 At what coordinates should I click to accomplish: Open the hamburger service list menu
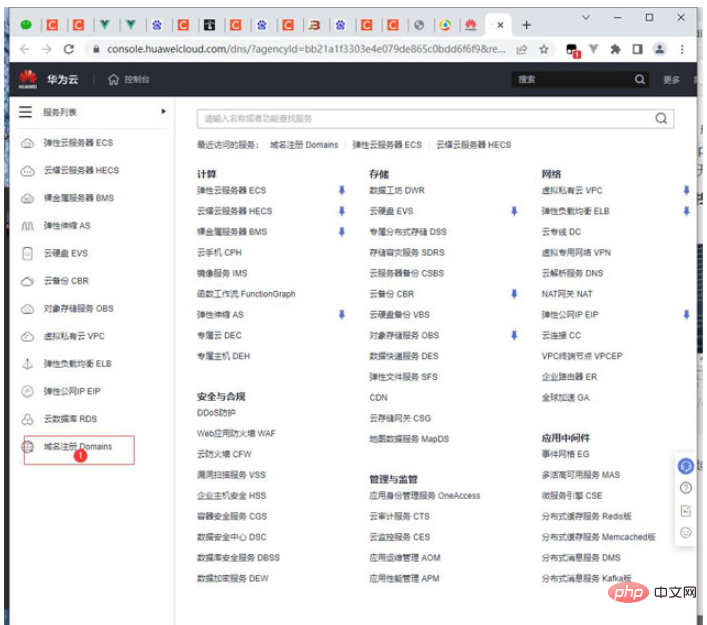coord(25,111)
